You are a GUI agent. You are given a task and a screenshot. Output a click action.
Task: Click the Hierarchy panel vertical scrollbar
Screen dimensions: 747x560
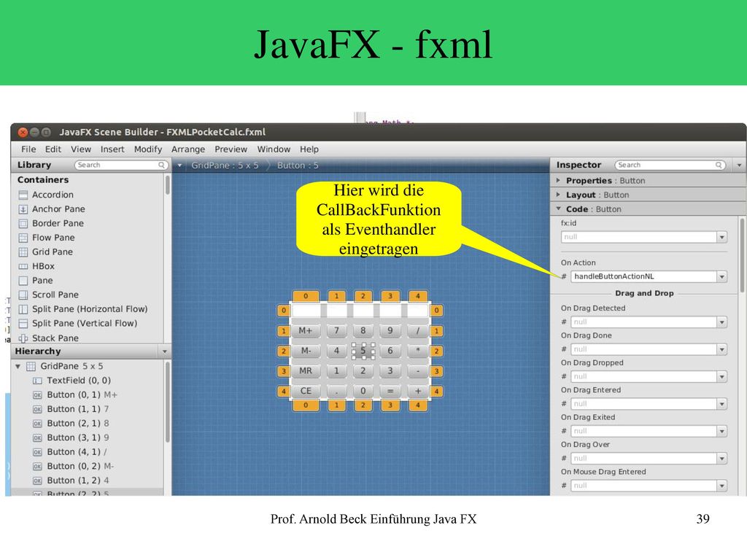tap(167, 402)
